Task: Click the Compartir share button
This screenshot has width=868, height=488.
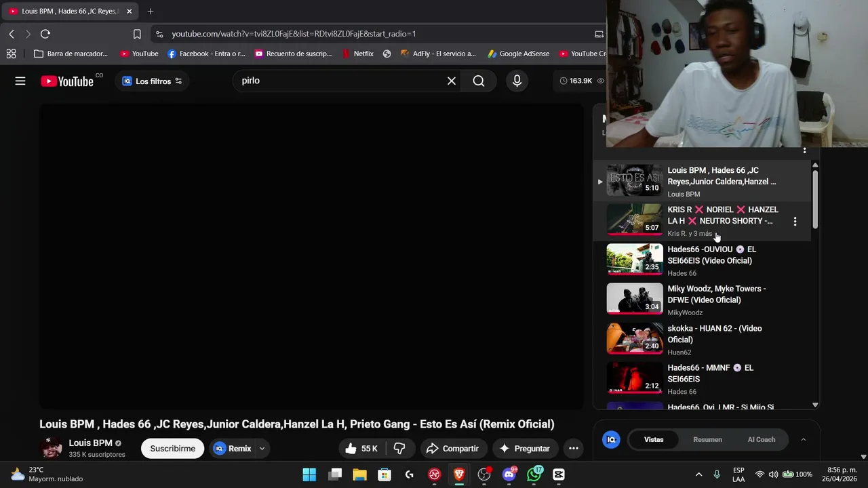Action: 452,449
